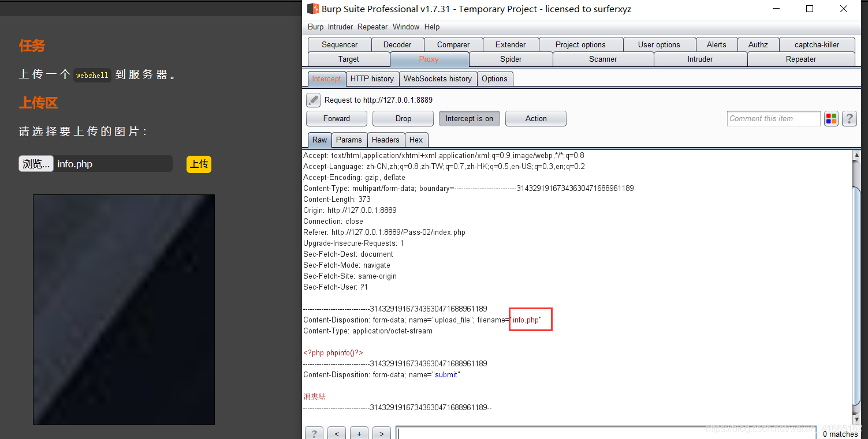Forward the intercepted request
Image resolution: width=868 pixels, height=439 pixels.
click(337, 118)
